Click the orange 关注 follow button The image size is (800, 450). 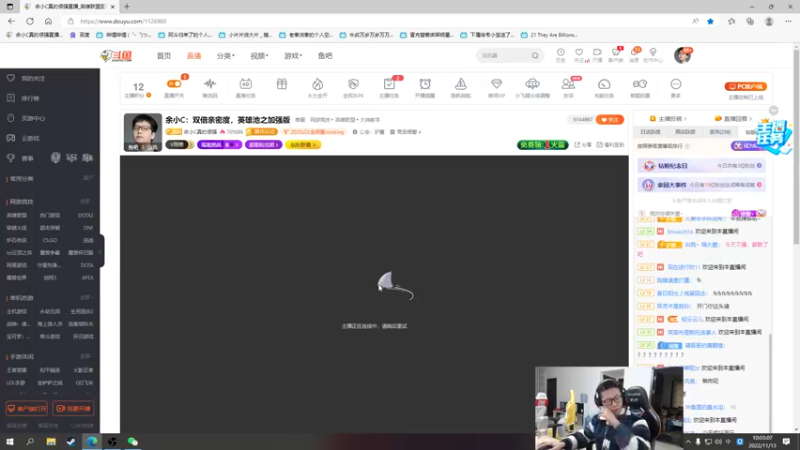pos(610,120)
